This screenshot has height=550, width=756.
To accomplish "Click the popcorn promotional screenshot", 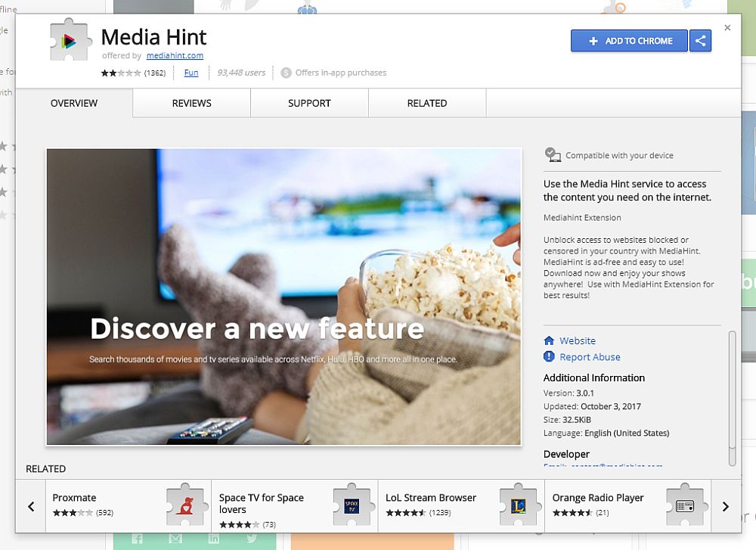I will click(x=284, y=297).
